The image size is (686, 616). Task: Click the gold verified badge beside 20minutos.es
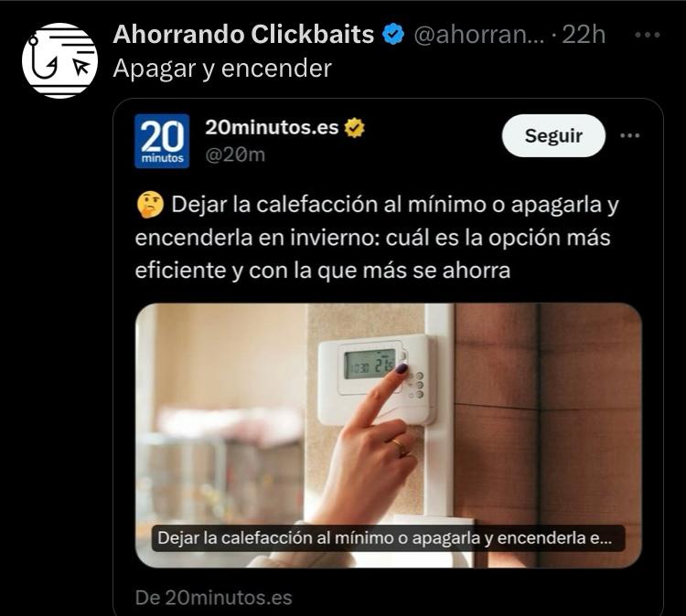[x=354, y=128]
